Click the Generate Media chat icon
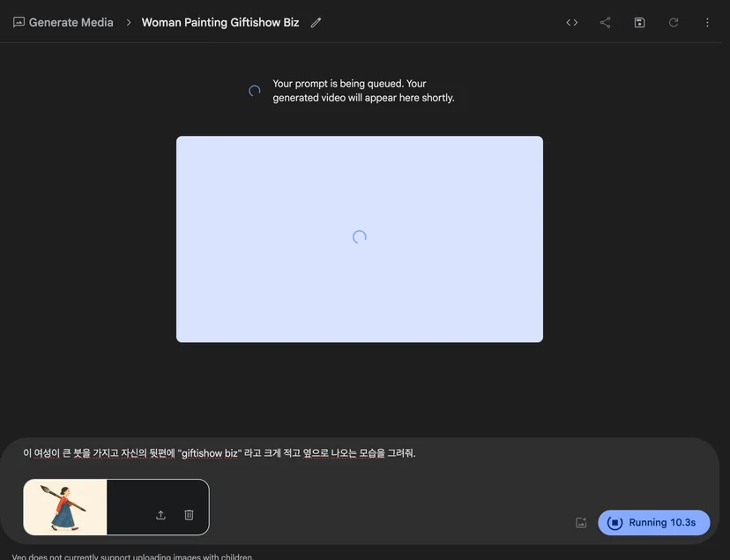This screenshot has width=730, height=560. (19, 22)
